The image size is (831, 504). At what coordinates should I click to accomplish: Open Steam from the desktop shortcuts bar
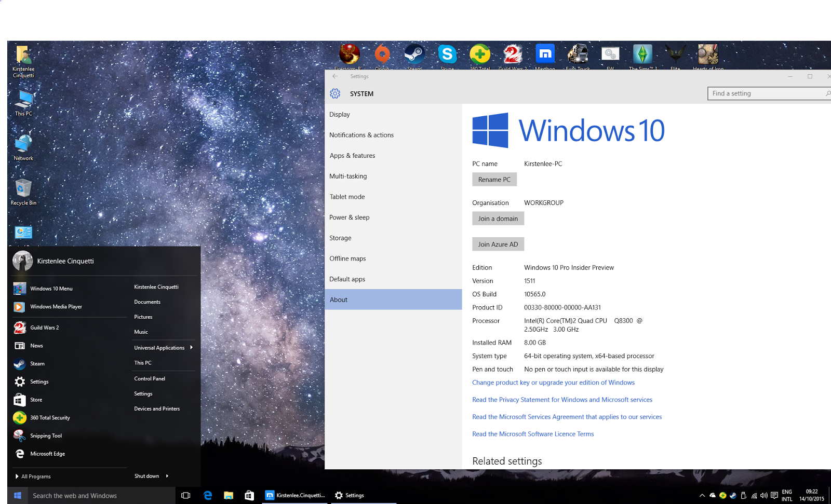[x=414, y=54]
